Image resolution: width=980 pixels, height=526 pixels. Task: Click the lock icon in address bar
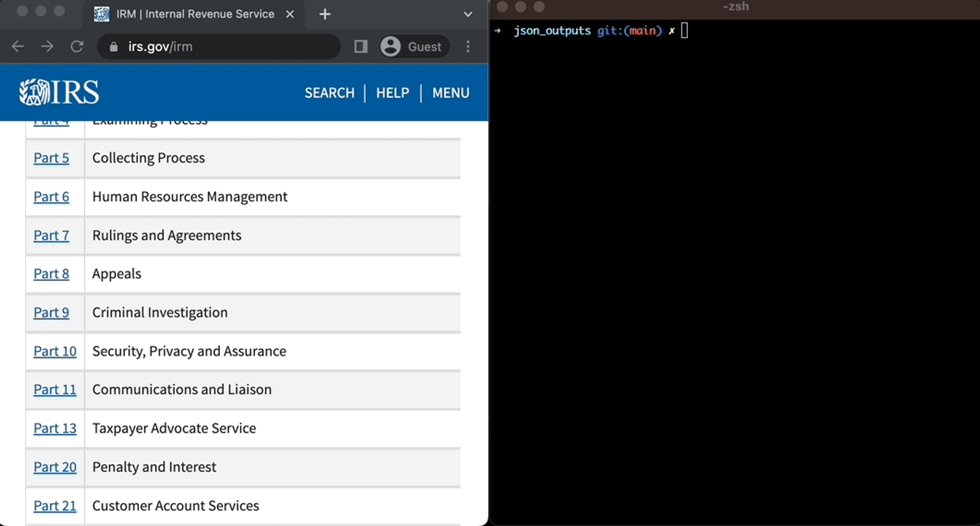pyautogui.click(x=113, y=46)
